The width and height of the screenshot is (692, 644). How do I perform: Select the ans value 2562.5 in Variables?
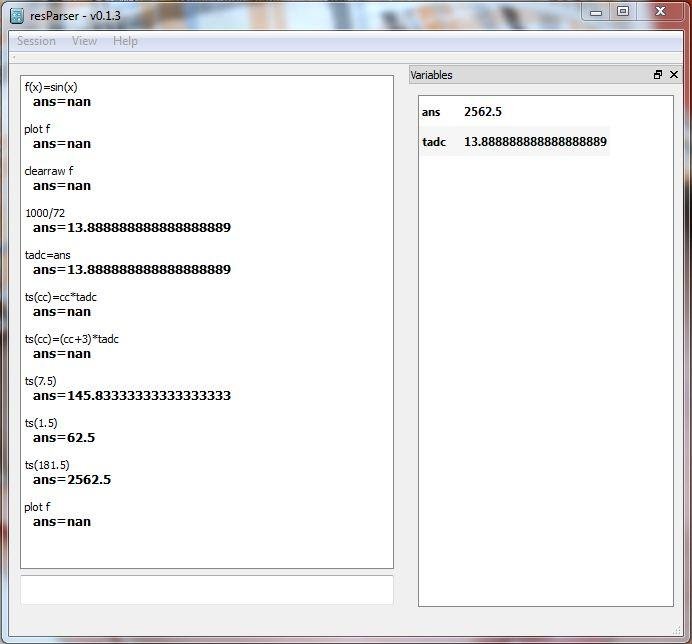pyautogui.click(x=483, y=112)
